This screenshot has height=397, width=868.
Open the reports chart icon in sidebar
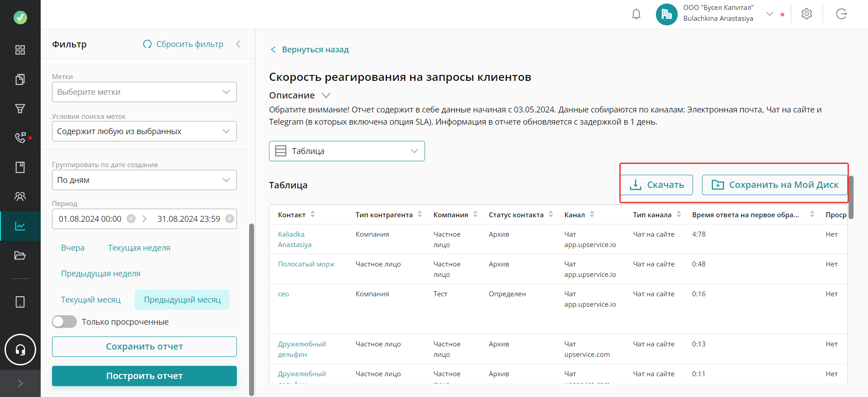(20, 226)
